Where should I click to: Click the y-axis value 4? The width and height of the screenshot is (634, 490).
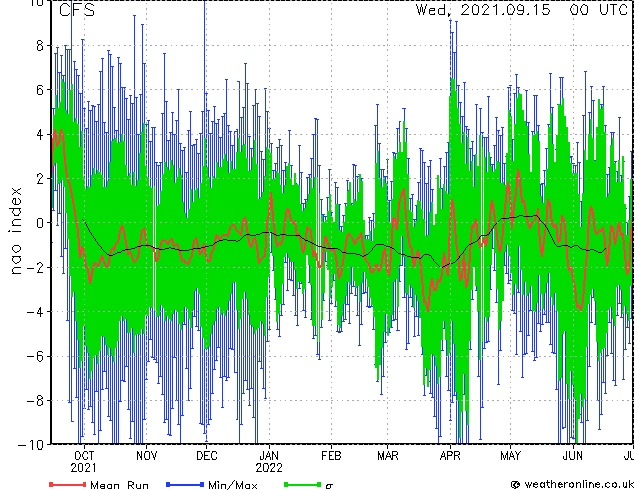(40, 134)
